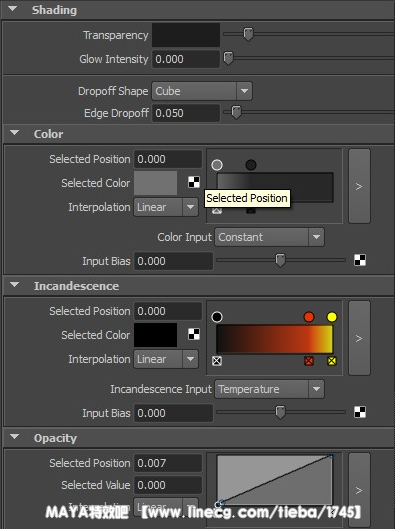The width and height of the screenshot is (395, 529).
Task: Select yellow color handle on Incandescence ramp
Action: (x=332, y=317)
